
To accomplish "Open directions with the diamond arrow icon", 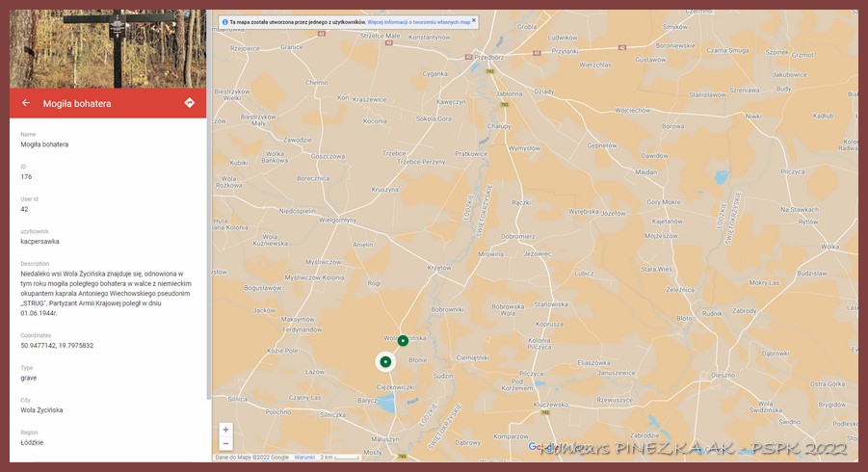I will [x=190, y=103].
